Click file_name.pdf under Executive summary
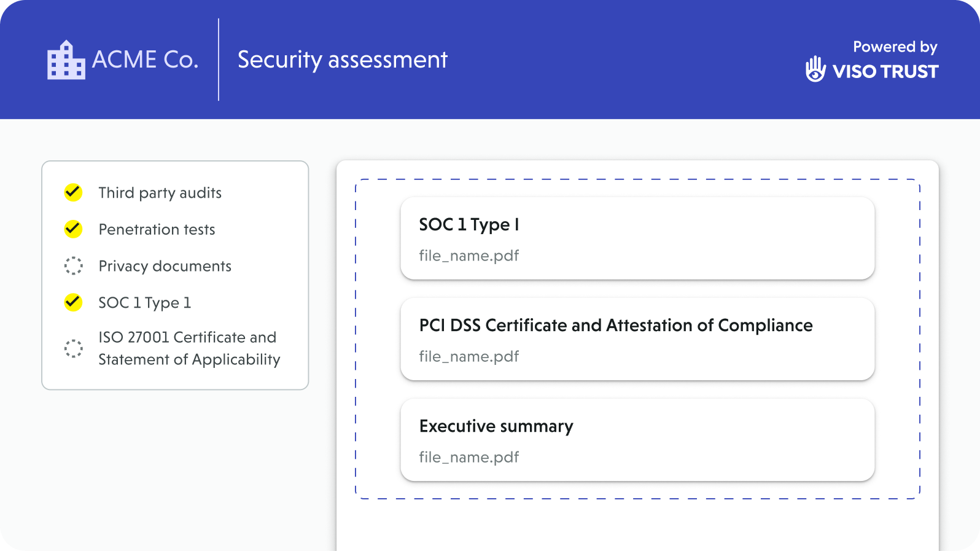 pyautogui.click(x=469, y=457)
